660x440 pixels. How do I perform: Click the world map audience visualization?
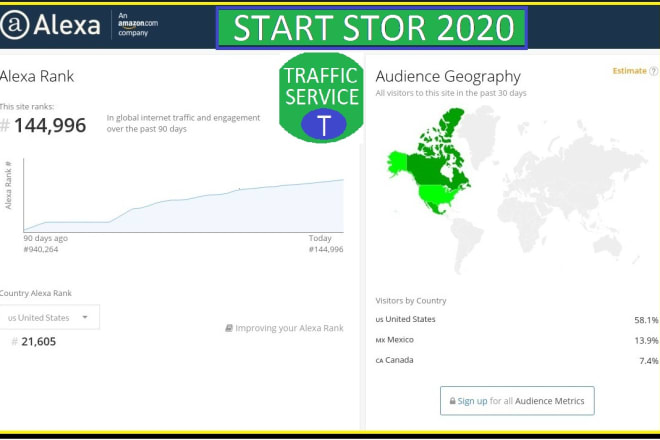point(517,192)
